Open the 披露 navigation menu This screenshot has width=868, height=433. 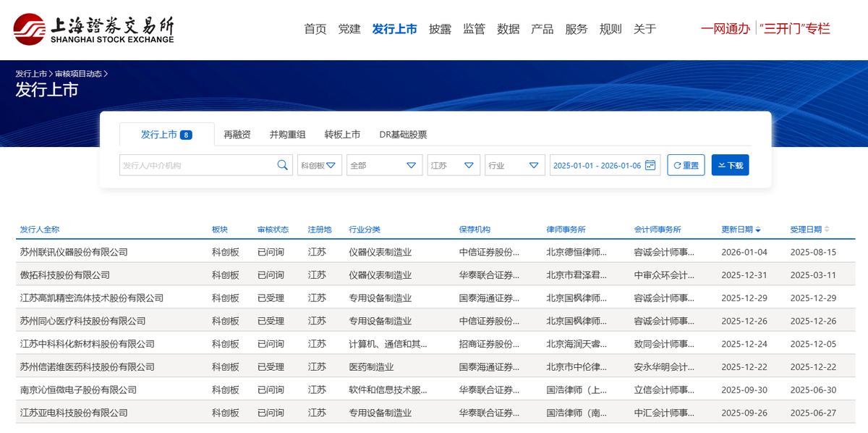(x=440, y=29)
